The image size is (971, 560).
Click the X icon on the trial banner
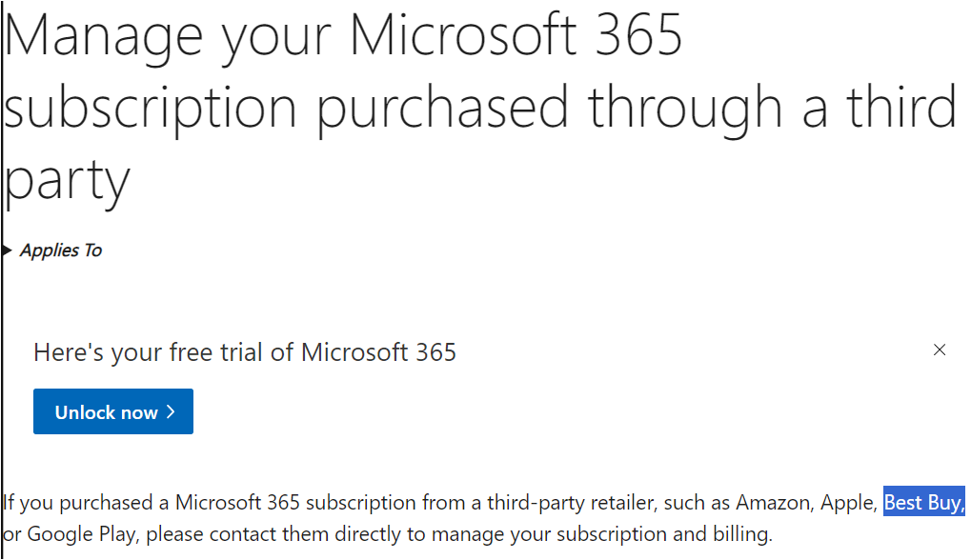940,350
